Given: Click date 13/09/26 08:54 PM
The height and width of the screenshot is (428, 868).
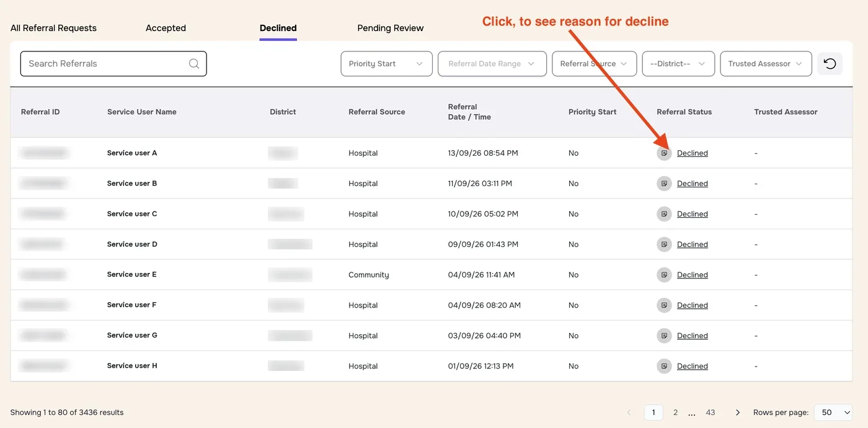Looking at the screenshot, I should coord(483,153).
